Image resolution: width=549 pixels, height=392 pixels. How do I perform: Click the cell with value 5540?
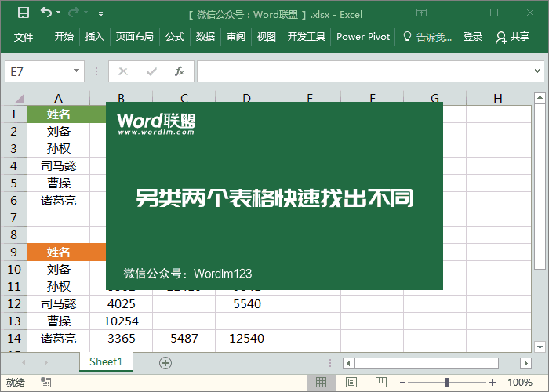pos(247,304)
